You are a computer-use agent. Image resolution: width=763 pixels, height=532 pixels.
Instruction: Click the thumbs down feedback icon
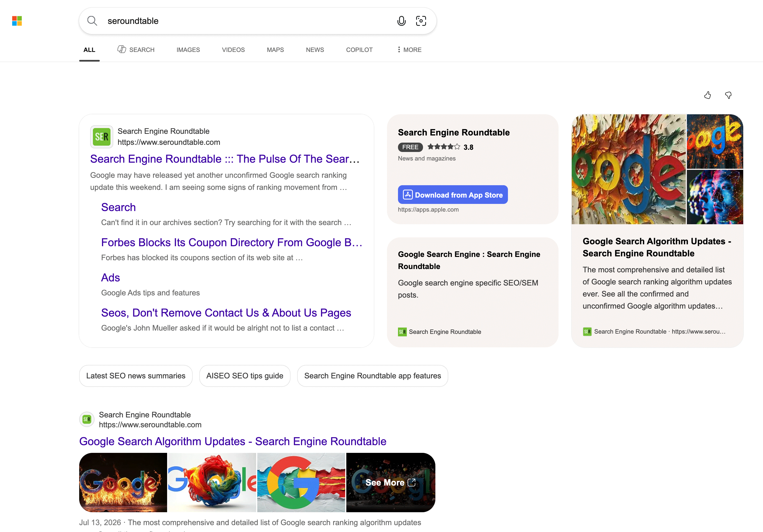[728, 95]
